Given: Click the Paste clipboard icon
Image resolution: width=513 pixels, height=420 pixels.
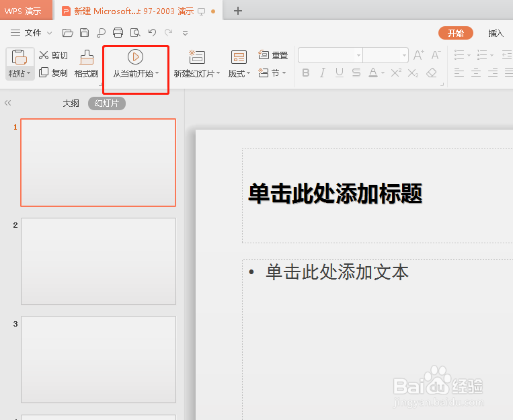Looking at the screenshot, I should click(19, 57).
